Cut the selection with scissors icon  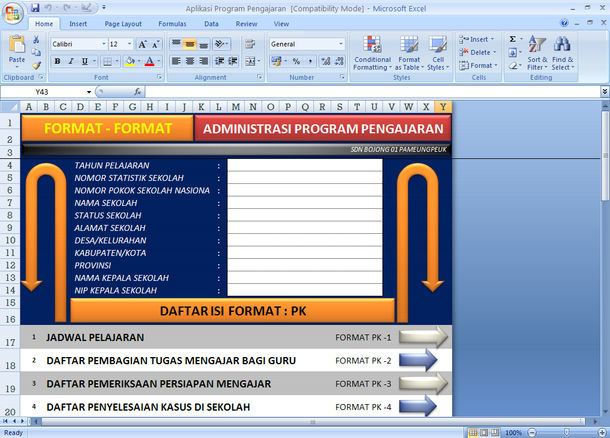[36, 40]
